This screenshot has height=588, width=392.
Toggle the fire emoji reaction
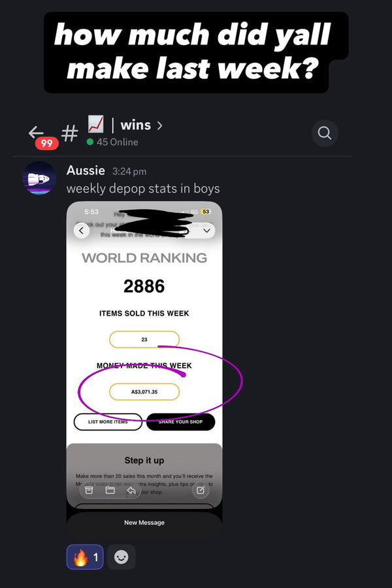pyautogui.click(x=85, y=557)
